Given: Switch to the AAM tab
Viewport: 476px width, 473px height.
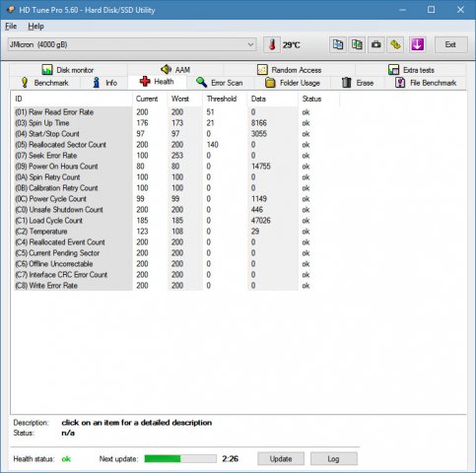Looking at the screenshot, I should 175,70.
